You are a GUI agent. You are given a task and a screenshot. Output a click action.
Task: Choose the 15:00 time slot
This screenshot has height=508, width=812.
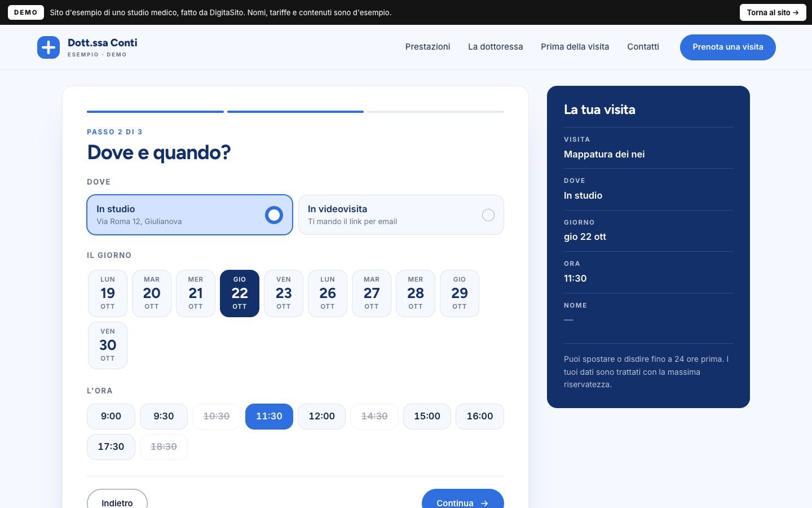click(x=427, y=417)
